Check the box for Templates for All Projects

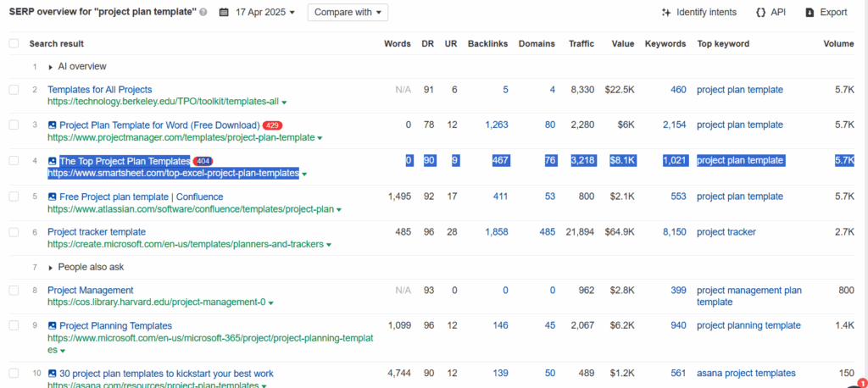coord(14,90)
